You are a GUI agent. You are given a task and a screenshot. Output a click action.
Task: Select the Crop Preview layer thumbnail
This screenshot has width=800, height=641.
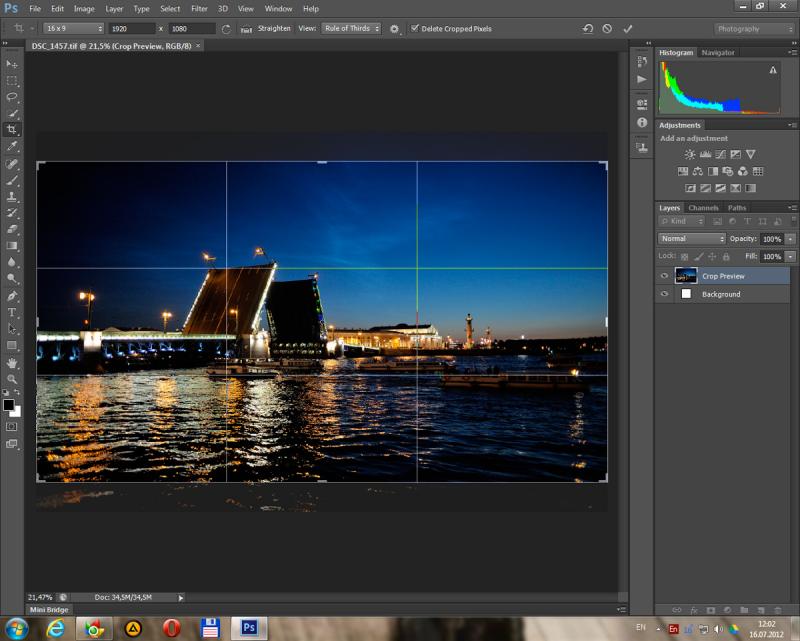(x=686, y=276)
